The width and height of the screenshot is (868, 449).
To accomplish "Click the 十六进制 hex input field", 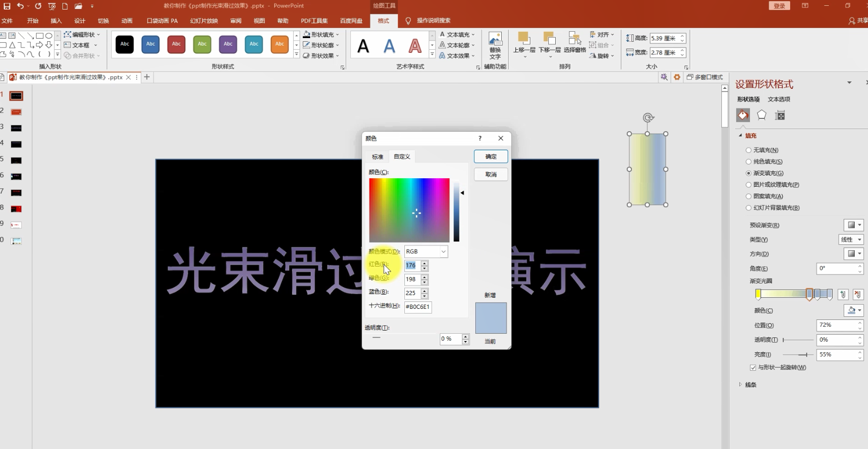I will tap(418, 307).
